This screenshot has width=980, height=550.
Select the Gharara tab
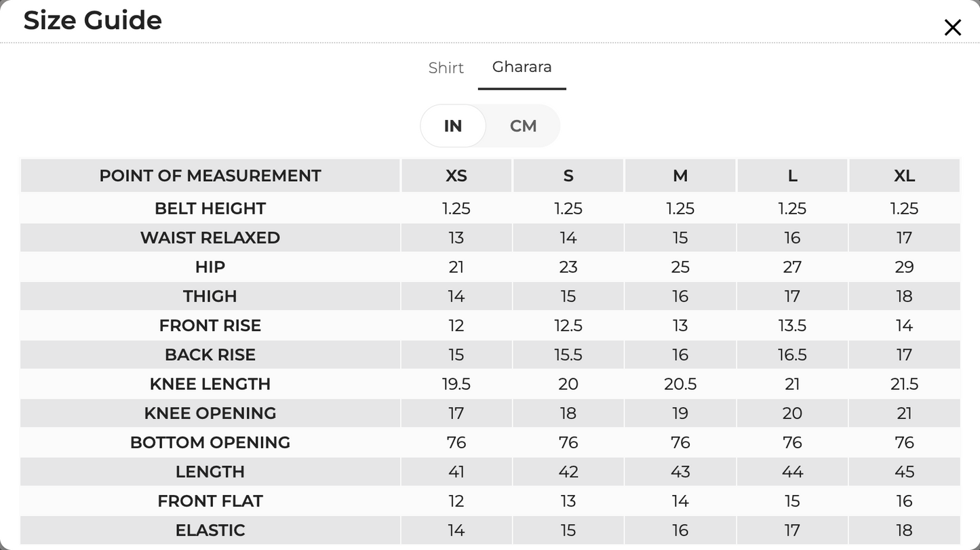(522, 67)
